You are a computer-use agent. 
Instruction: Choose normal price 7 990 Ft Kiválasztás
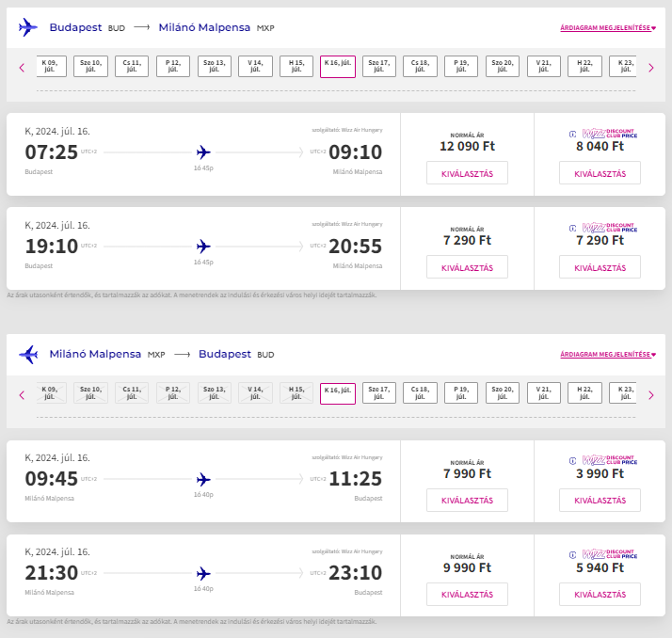pyautogui.click(x=467, y=501)
